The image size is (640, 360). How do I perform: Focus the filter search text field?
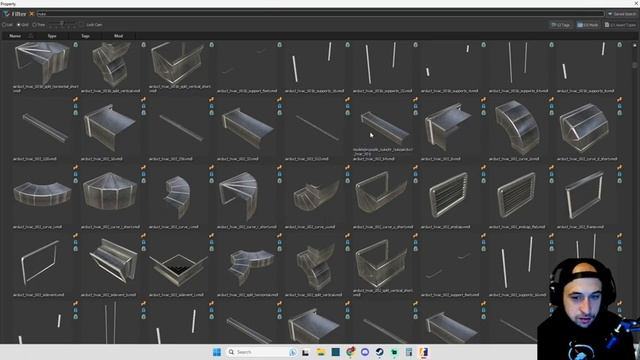click(x=320, y=14)
